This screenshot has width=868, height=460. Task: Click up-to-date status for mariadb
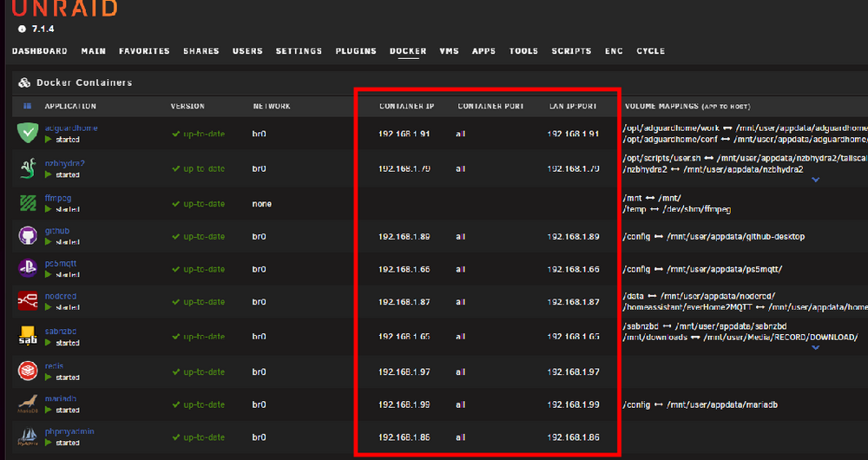pos(198,404)
